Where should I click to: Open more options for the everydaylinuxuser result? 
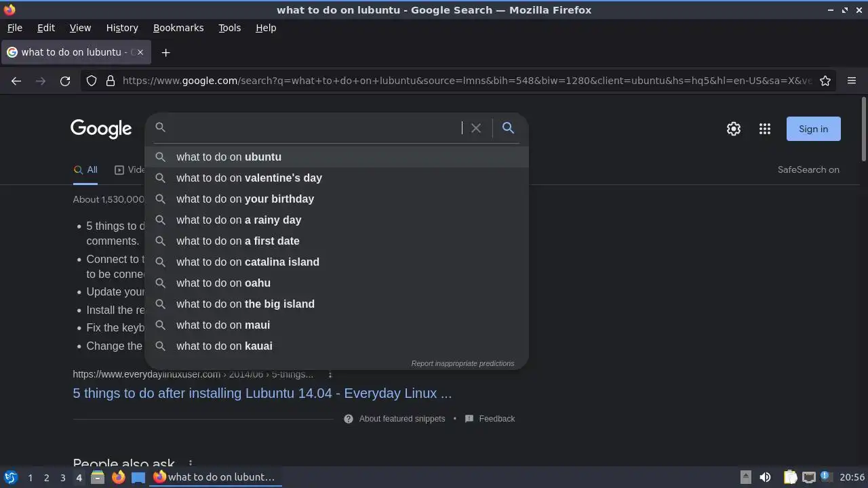pyautogui.click(x=330, y=374)
